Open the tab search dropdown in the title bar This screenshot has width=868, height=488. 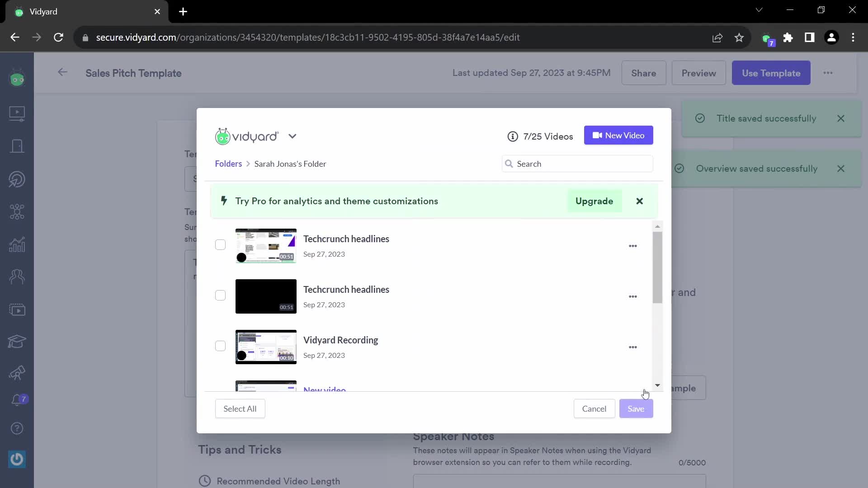(x=759, y=10)
